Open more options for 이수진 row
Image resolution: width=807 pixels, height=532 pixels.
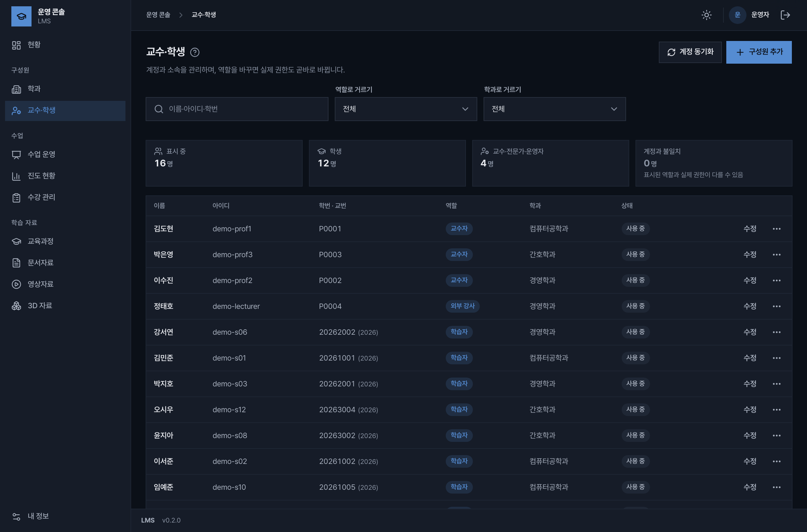coord(776,280)
